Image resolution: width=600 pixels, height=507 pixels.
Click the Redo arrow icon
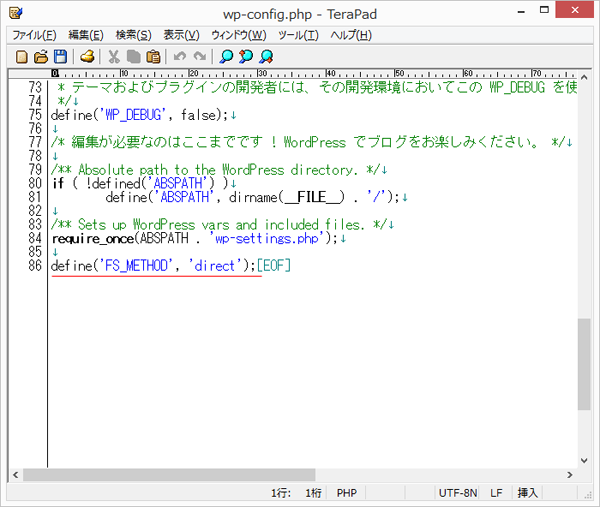pyautogui.click(x=199, y=57)
